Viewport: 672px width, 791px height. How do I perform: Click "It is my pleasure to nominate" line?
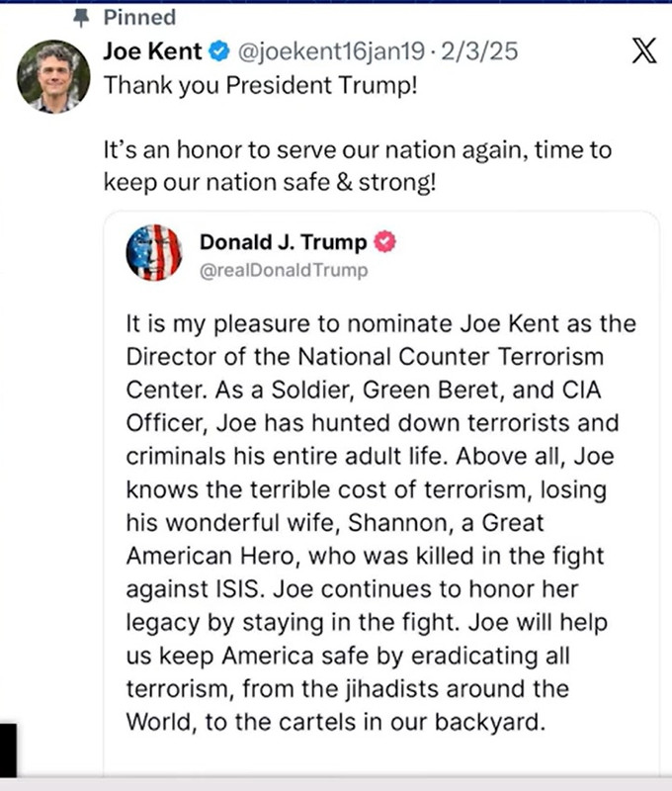(381, 324)
